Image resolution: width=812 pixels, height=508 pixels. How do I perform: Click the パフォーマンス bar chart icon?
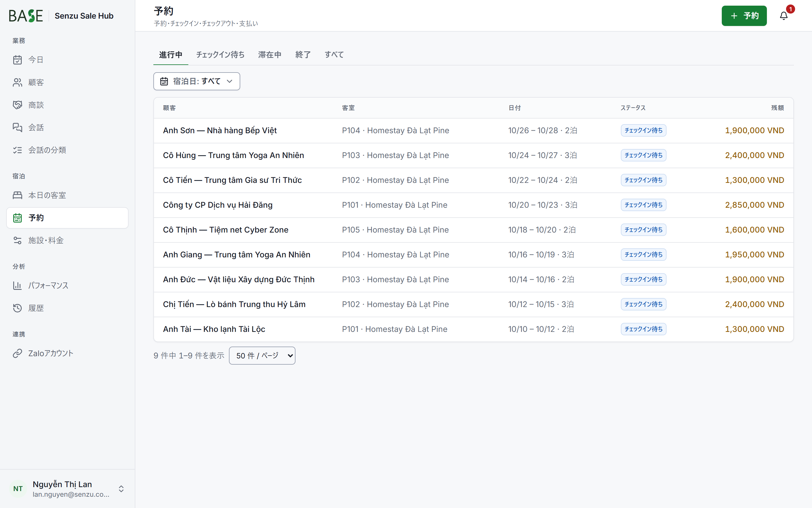click(x=17, y=286)
